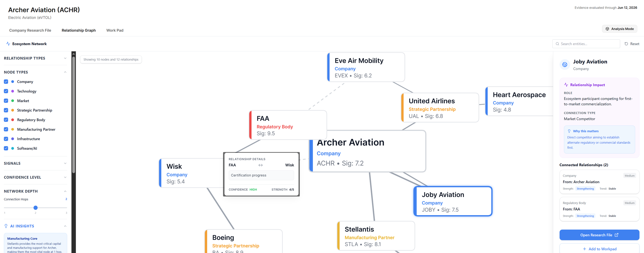The width and height of the screenshot is (644, 253).
Task: Select the Wisk company node
Action: (191, 173)
